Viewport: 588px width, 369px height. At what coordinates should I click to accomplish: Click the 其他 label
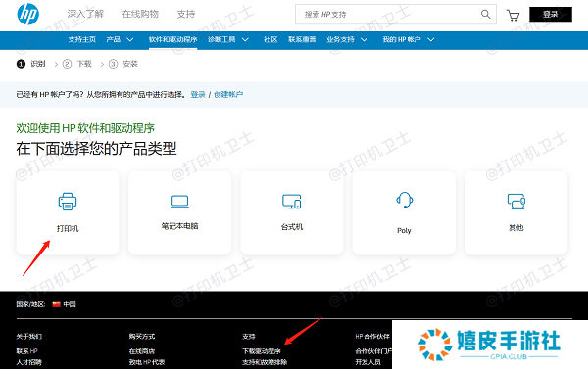516,228
